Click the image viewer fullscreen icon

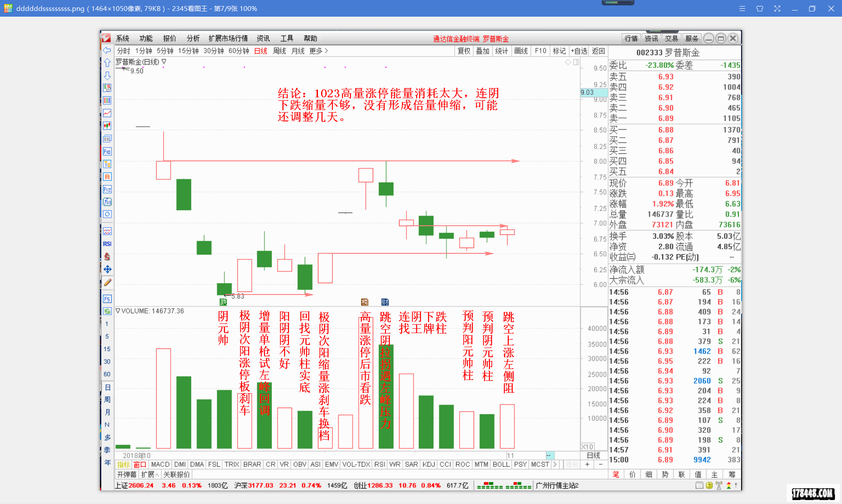[777, 8]
